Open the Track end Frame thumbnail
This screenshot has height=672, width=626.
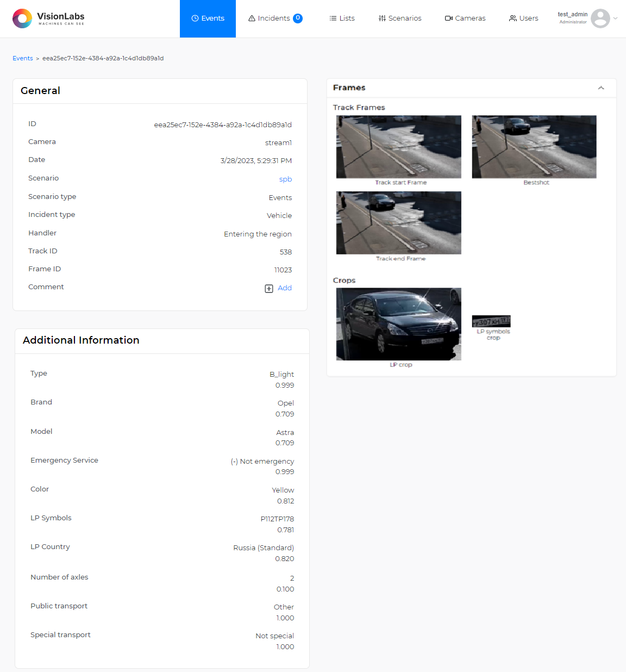pyautogui.click(x=399, y=223)
